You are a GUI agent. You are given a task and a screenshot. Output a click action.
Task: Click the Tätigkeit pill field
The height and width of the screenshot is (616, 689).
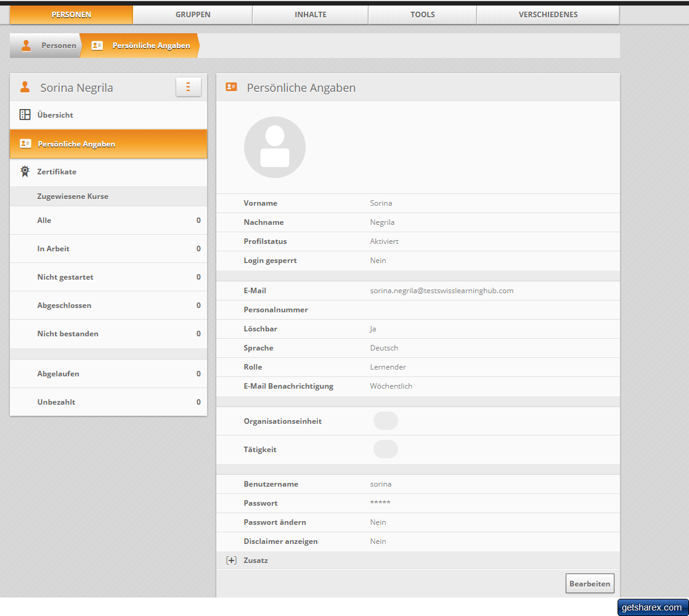386,450
